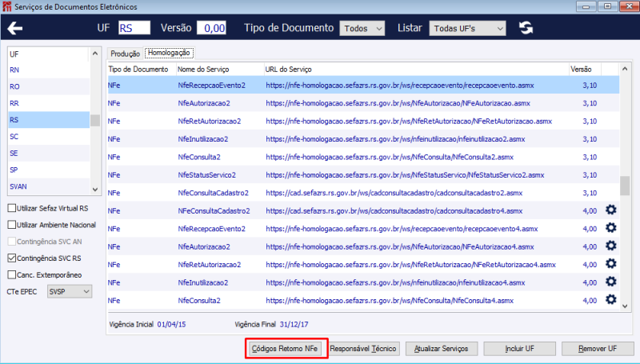Viewport: 640px width, 364px height.
Task: Switch to Homologação tab
Action: (169, 53)
